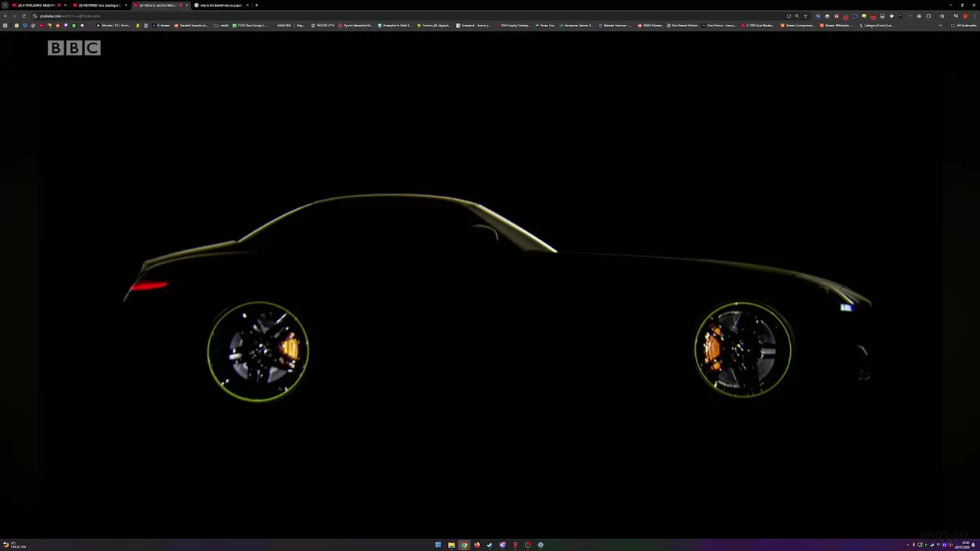980x551 pixels.
Task: Open the "RDR2 Mystery" bookmark
Action: (651, 25)
